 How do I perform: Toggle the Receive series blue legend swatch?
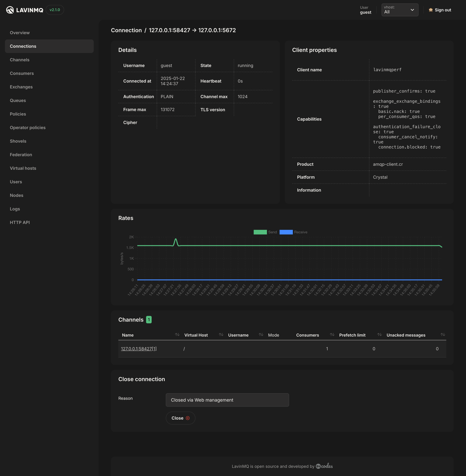[286, 232]
